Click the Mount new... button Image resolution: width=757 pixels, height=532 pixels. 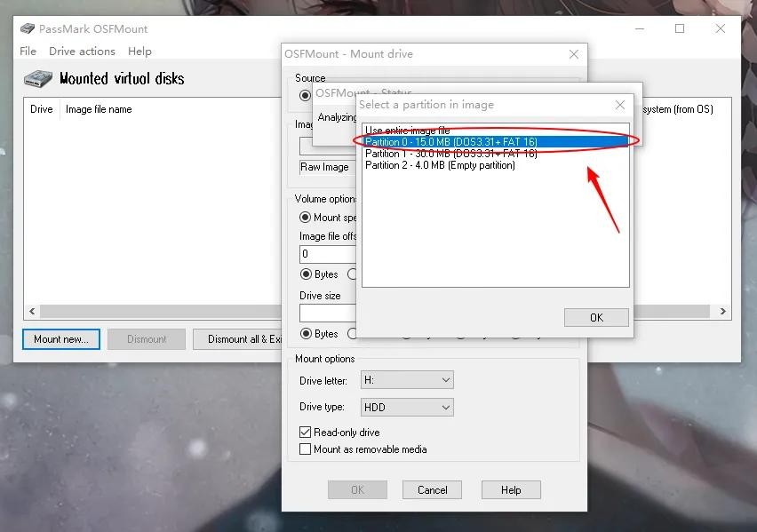coord(61,339)
